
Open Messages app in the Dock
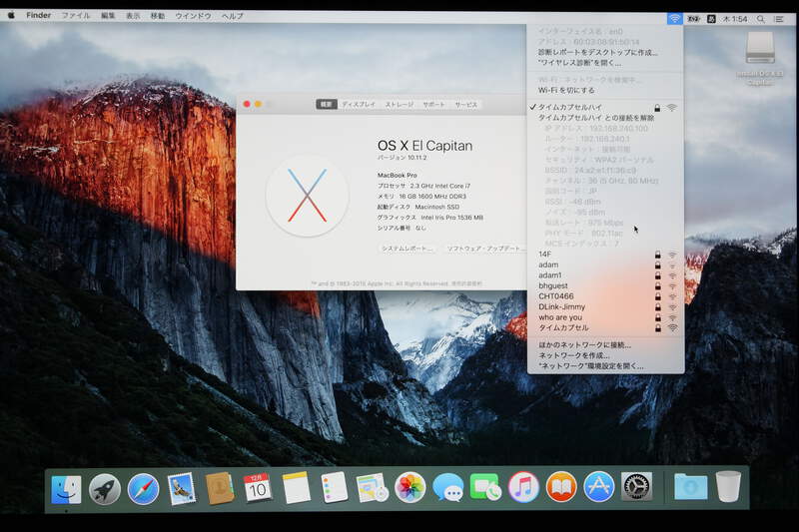click(447, 488)
